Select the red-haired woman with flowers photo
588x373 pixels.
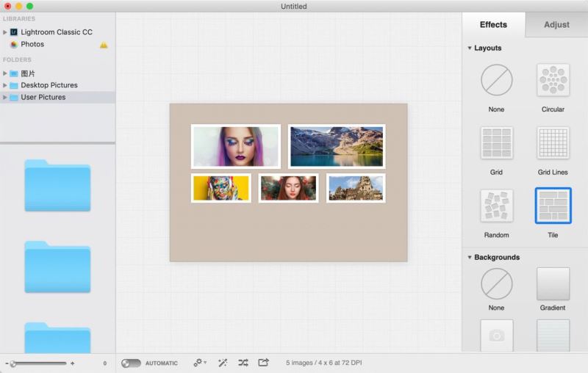pos(288,188)
